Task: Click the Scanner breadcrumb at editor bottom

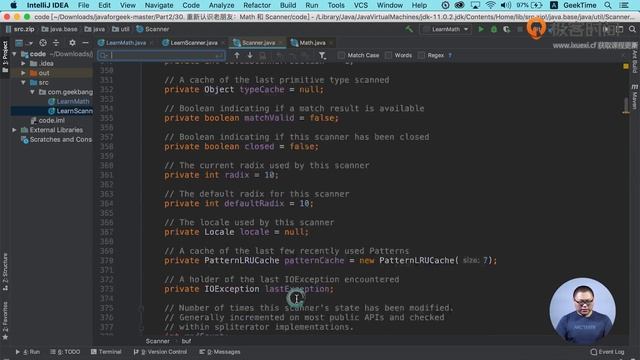Action: click(x=157, y=341)
